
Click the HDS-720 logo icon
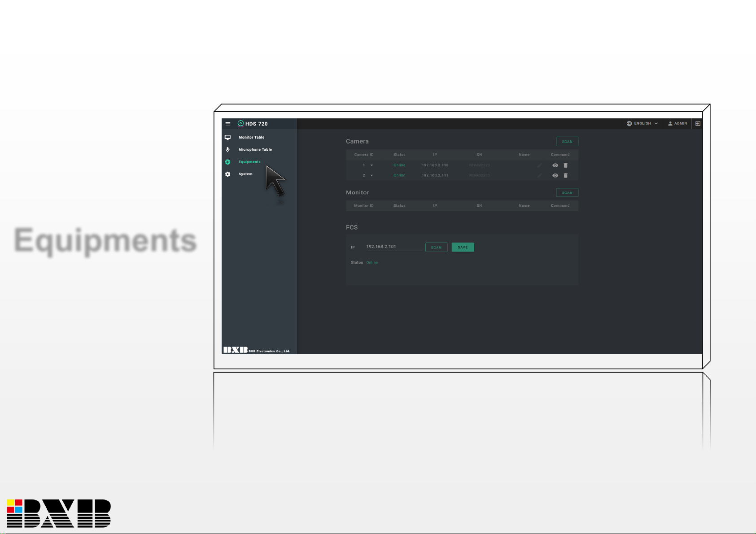tap(240, 124)
